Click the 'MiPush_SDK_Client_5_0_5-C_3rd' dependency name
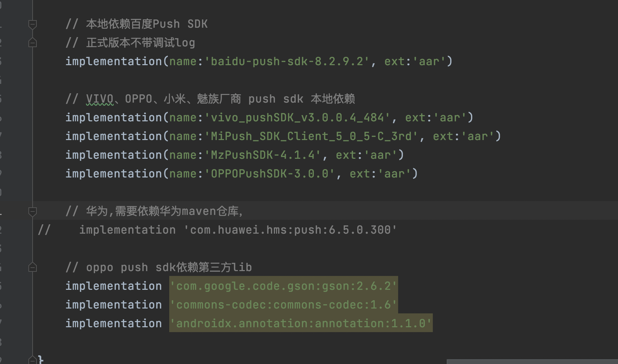This screenshot has width=618, height=364. point(311,136)
